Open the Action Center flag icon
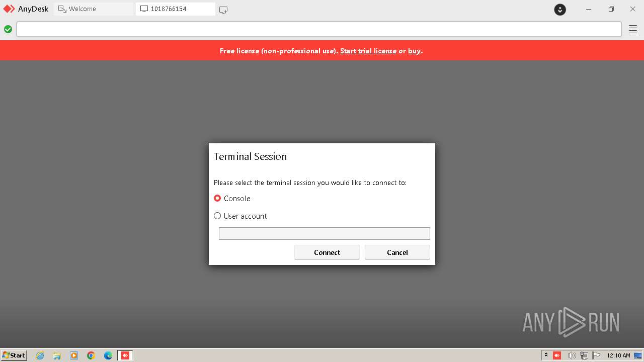Screen dimensions: 644x362 (596, 355)
